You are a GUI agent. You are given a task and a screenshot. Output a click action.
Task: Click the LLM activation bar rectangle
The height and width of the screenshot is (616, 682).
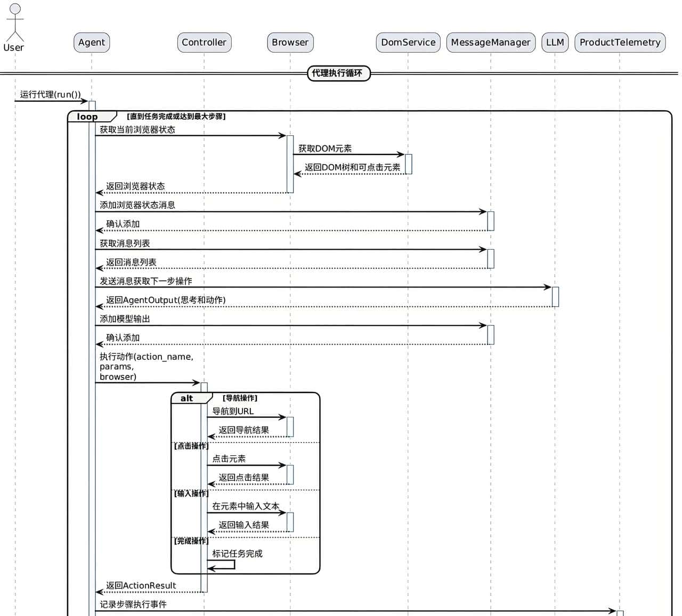click(x=555, y=297)
